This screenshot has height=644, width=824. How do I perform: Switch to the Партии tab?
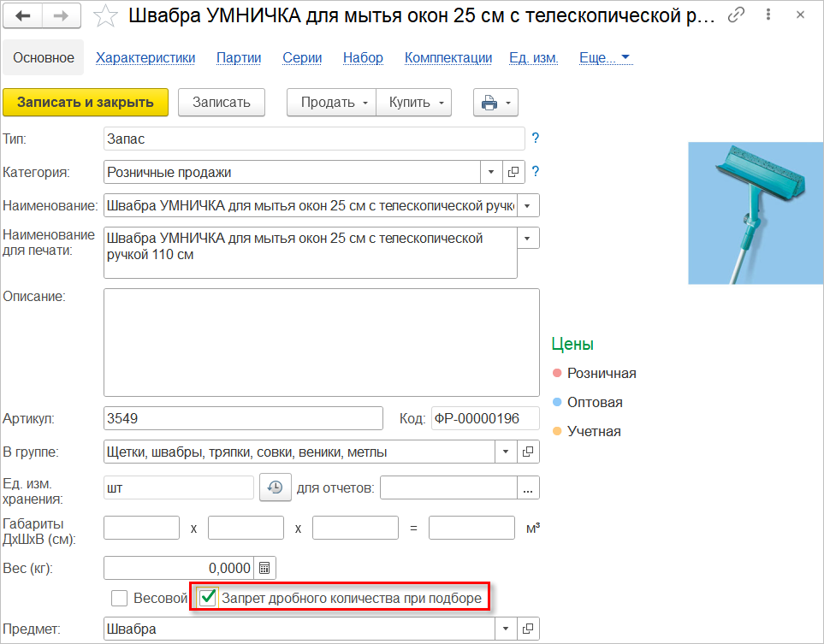click(x=239, y=58)
